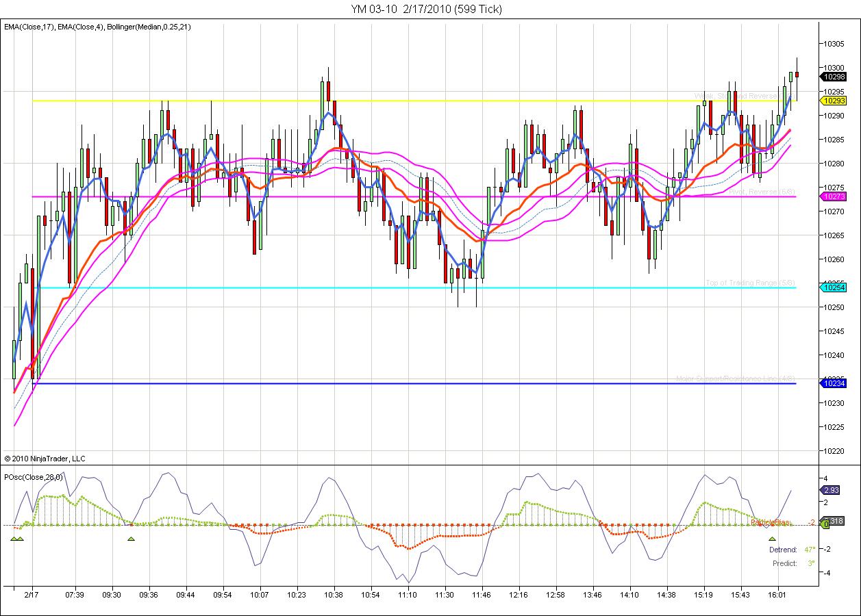Click the Predict 3° readout
The width and height of the screenshot is (861, 616).
click(793, 563)
